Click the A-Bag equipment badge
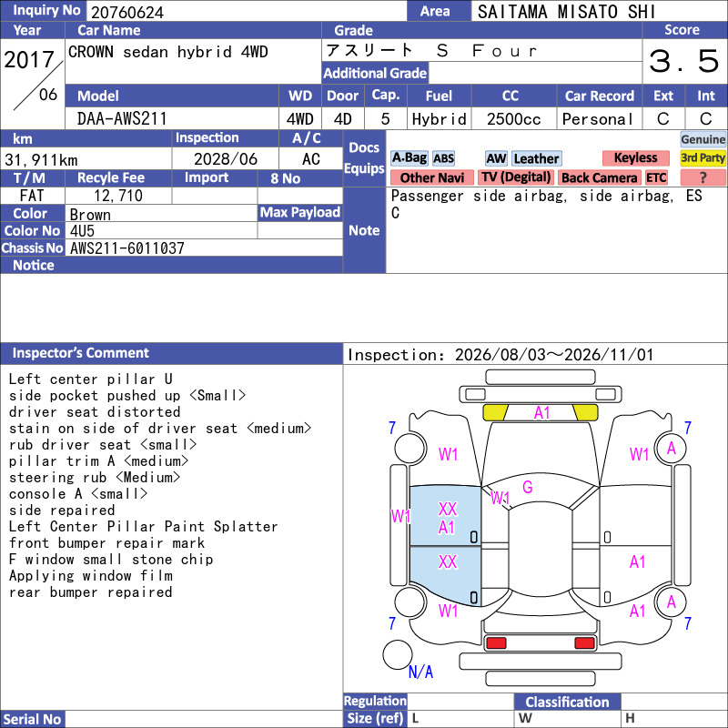 pyautogui.click(x=409, y=158)
